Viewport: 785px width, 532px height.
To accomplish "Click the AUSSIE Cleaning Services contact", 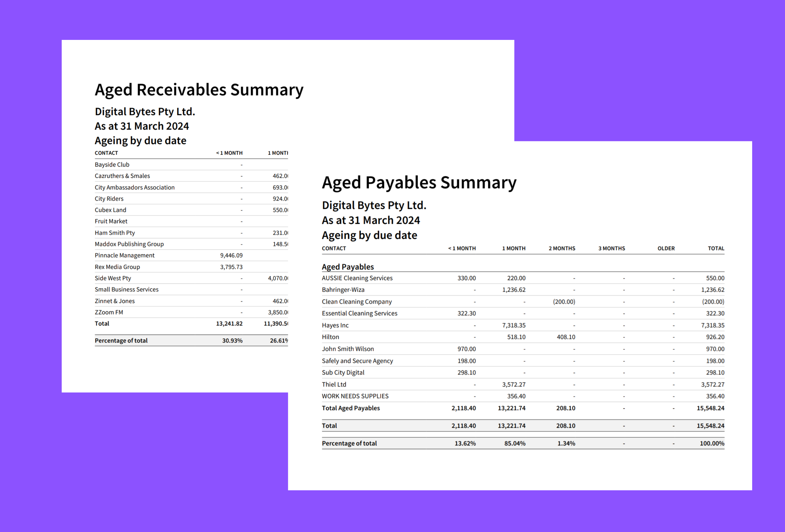I will 357,278.
